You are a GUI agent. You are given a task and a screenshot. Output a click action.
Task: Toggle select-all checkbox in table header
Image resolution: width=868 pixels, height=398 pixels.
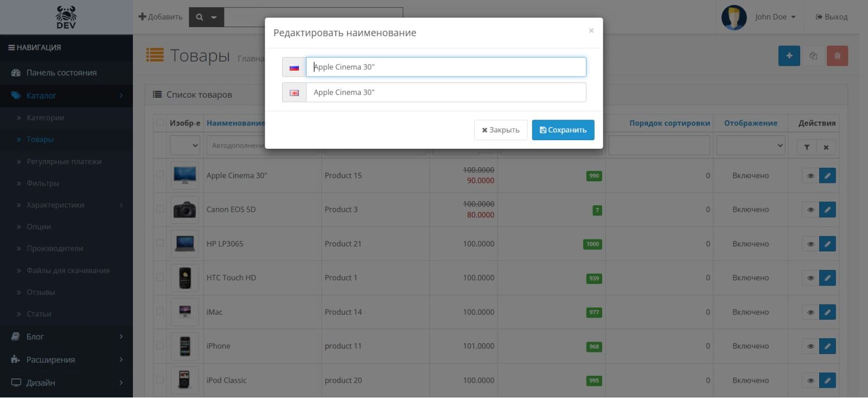pos(160,122)
